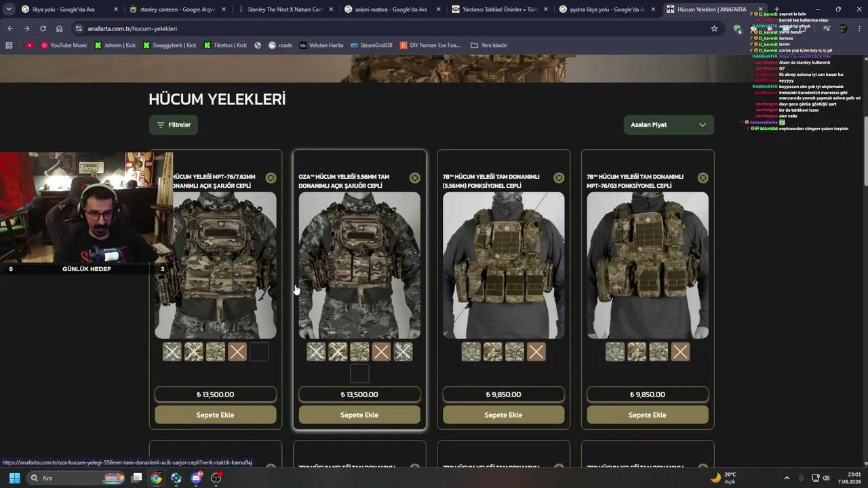Screen dimensions: 868x488
Task: Reload the anafarta.com.tr page
Action: pos(43,28)
